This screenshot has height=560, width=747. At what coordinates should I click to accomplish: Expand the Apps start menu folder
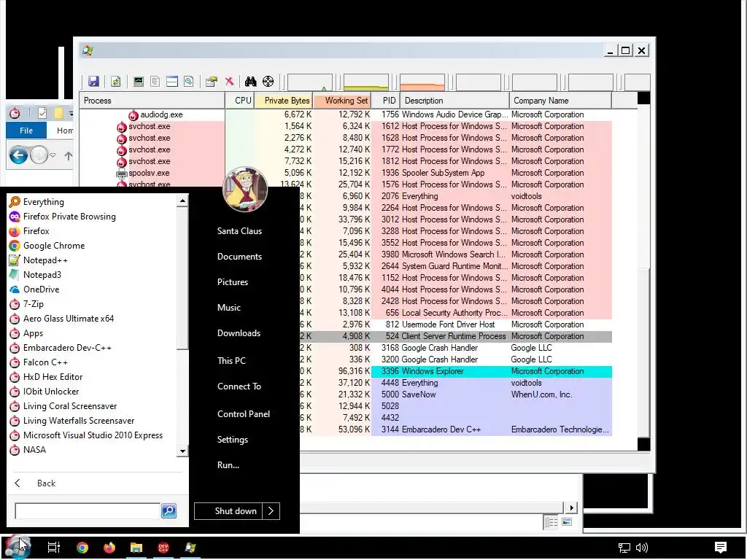(x=93, y=333)
